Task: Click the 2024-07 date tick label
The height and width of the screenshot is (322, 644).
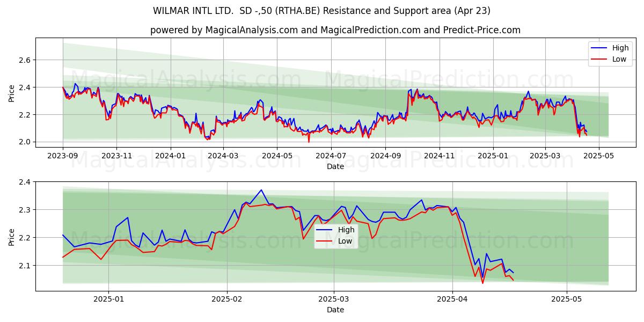Action: click(331, 156)
